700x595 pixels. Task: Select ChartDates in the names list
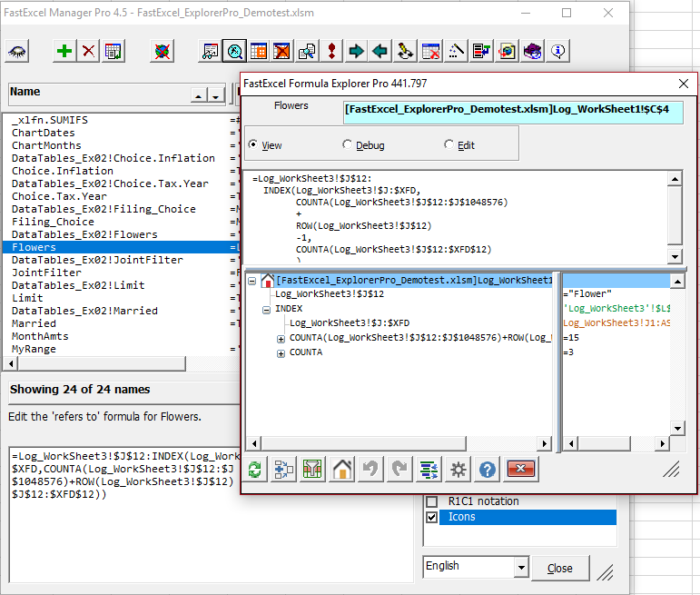tap(44, 133)
